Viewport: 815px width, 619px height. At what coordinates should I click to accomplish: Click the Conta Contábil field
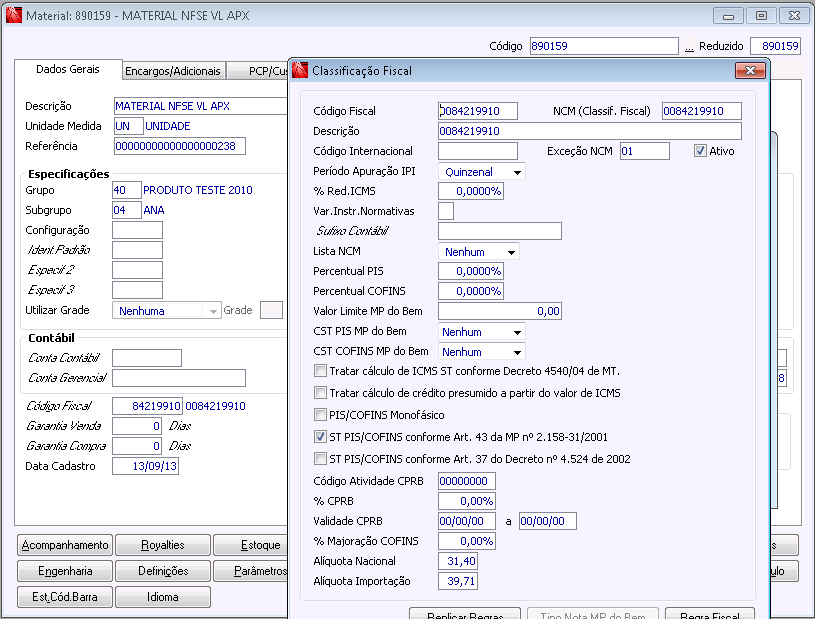pyautogui.click(x=147, y=358)
